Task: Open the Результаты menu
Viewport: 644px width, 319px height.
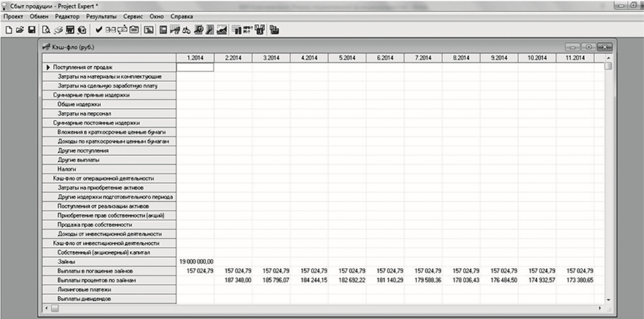Action: (101, 15)
